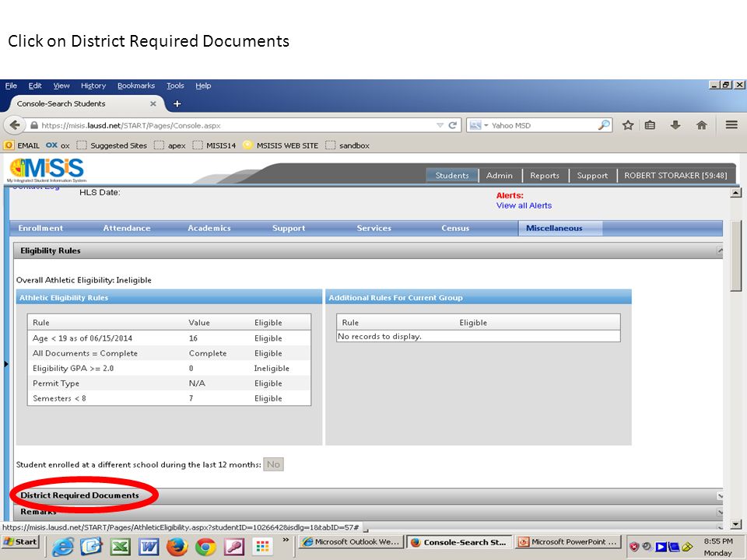
Task: Open the Edit menu
Action: (35, 86)
